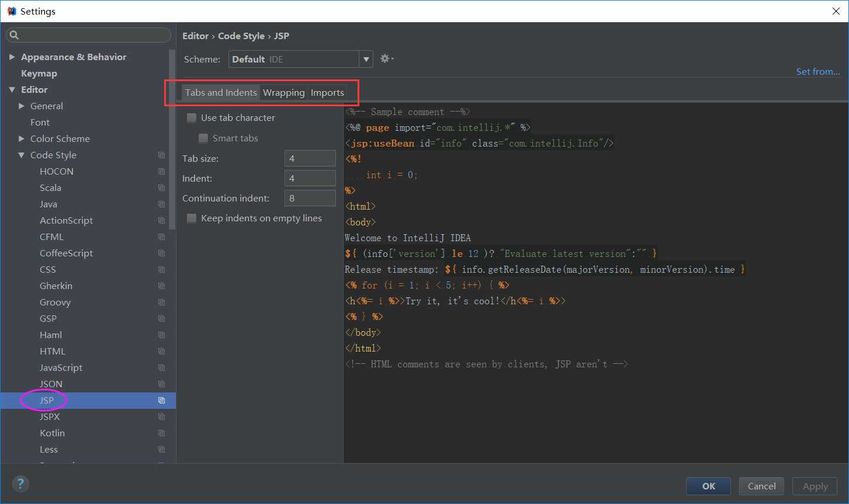This screenshot has height=504, width=849.
Task: Click the copy icon beside HOCON
Action: click(162, 172)
